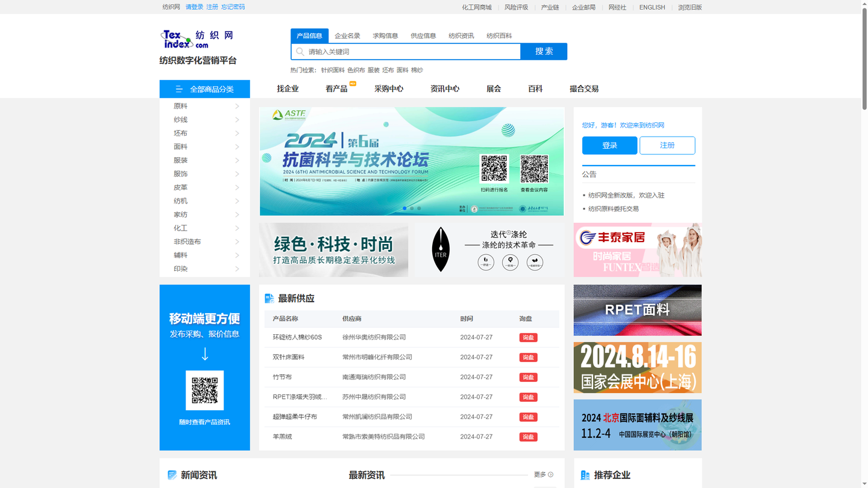Click the hamburger icon beside 全部商品分类

[179, 89]
